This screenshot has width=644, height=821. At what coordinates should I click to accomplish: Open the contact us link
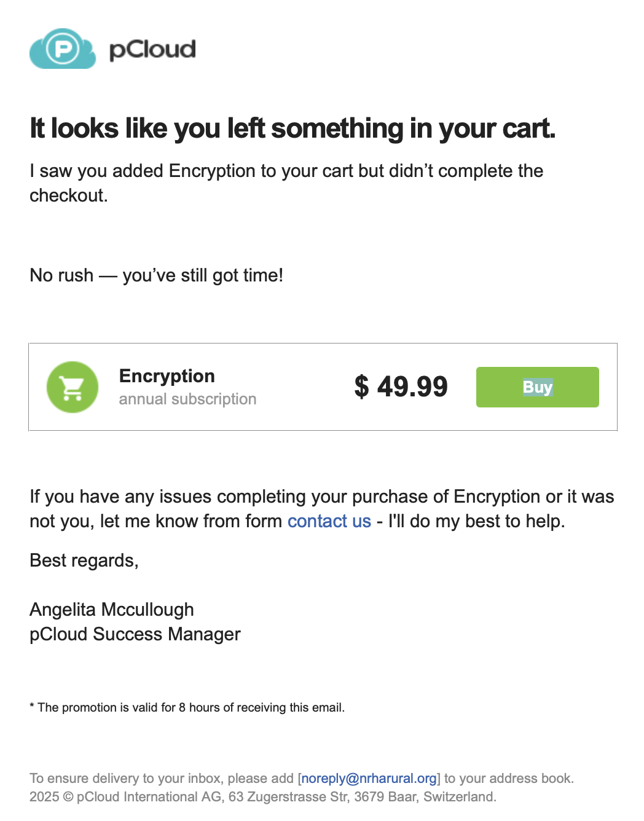tap(329, 521)
